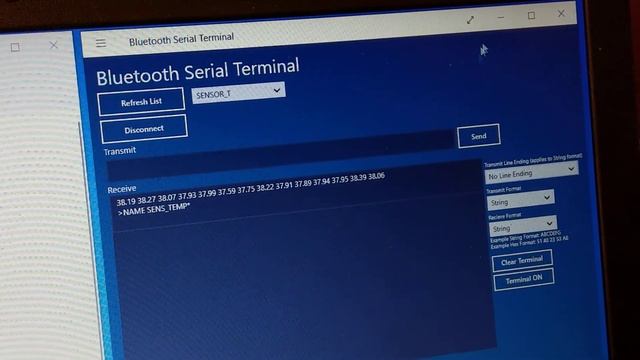Click the 38.06 reading in Receive
This screenshot has height=360, width=640.
click(376, 176)
